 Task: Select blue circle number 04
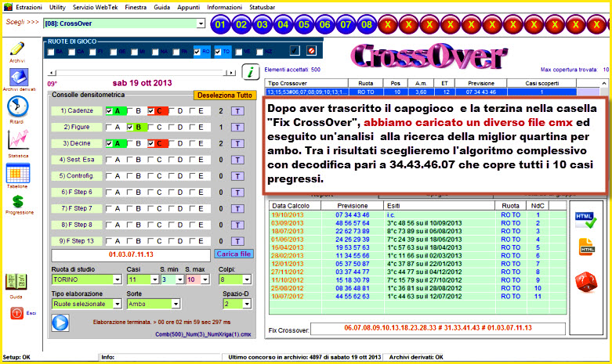point(283,25)
